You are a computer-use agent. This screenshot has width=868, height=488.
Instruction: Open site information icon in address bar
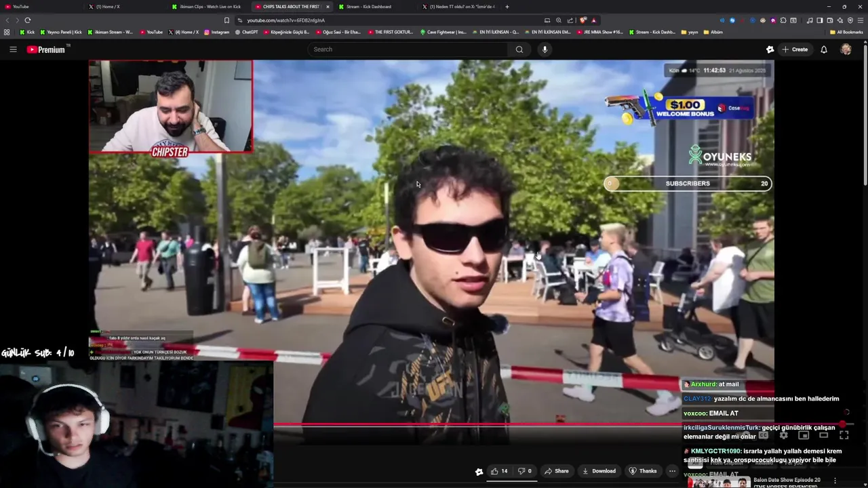pos(240,20)
